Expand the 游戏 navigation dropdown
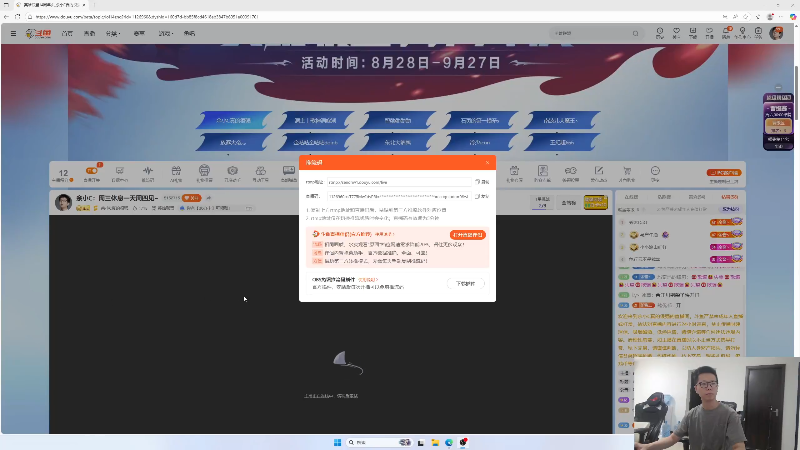800x450 pixels. [x=166, y=34]
